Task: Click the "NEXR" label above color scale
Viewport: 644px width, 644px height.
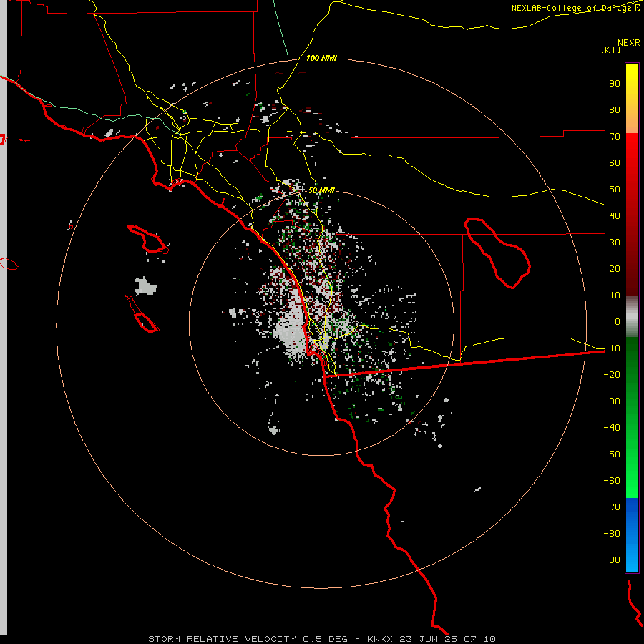Action: tap(629, 43)
